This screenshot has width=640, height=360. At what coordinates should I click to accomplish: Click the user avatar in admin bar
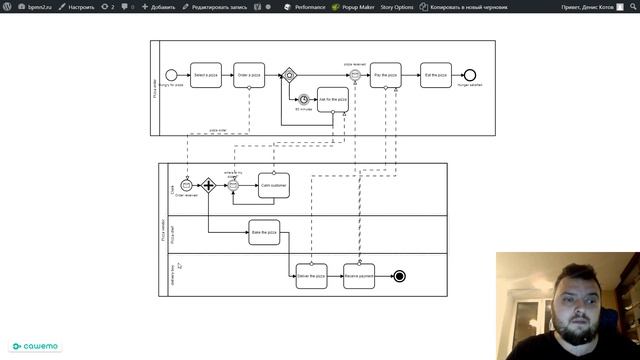pos(620,7)
